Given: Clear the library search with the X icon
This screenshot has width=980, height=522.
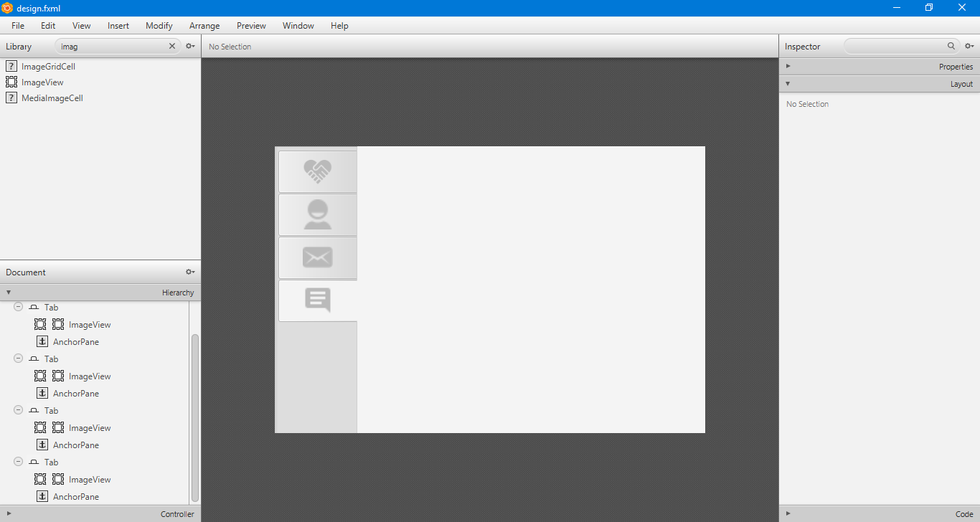Looking at the screenshot, I should (x=171, y=46).
